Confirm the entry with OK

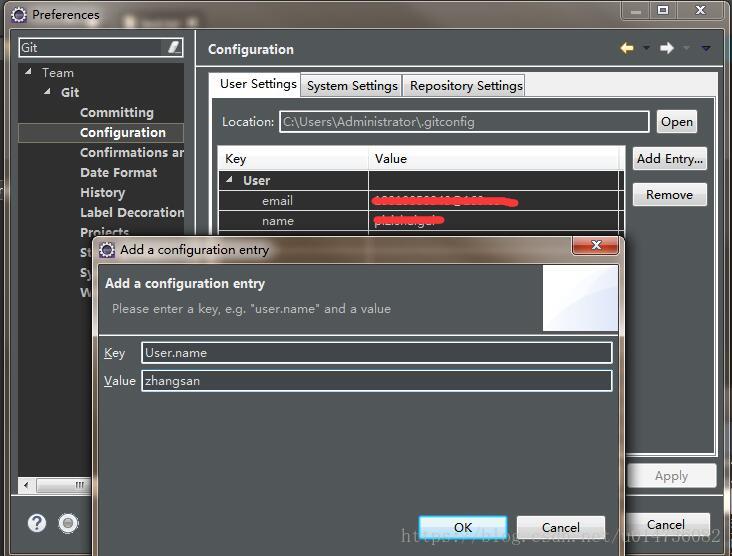tap(463, 528)
